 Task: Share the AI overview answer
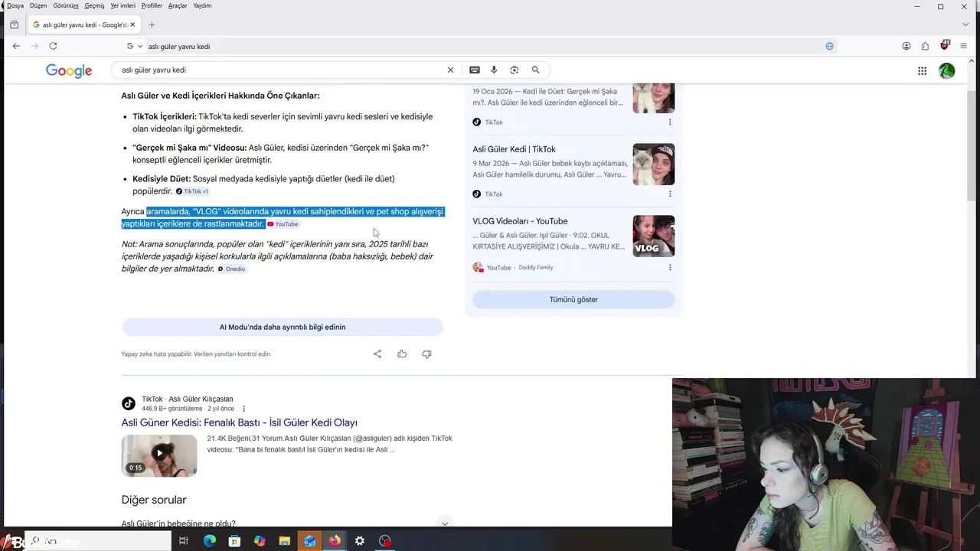(x=377, y=354)
